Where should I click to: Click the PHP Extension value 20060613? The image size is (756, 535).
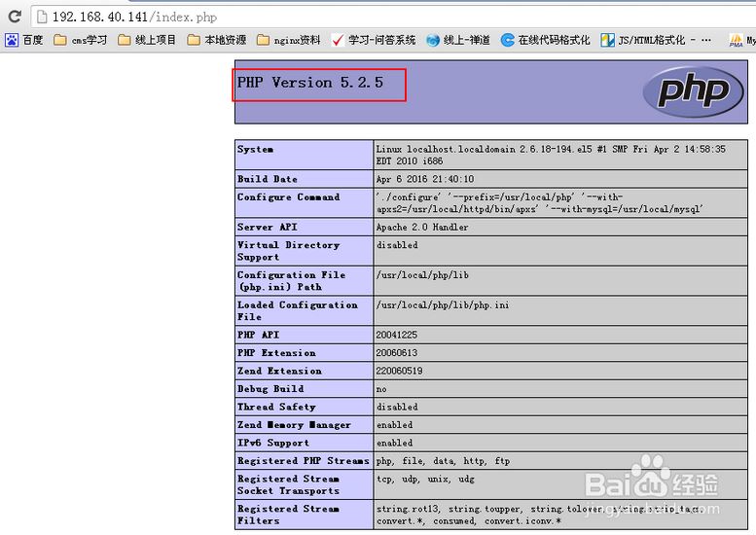pos(396,353)
